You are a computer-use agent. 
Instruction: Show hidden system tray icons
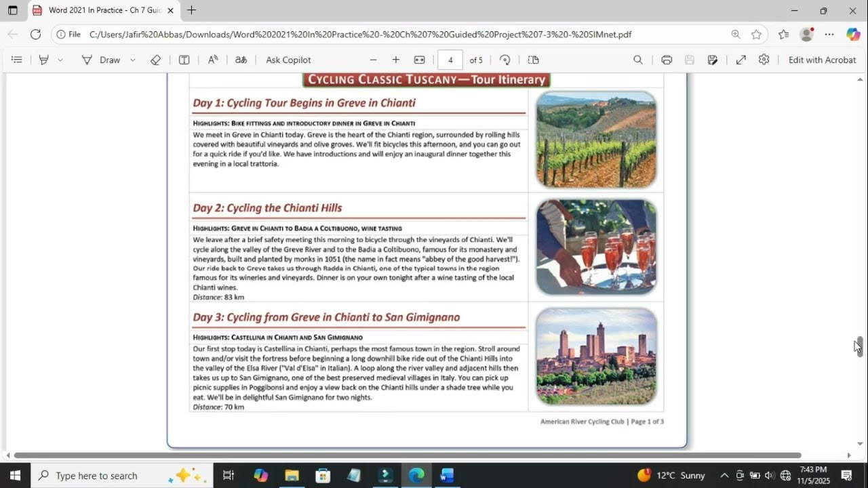[x=724, y=475]
